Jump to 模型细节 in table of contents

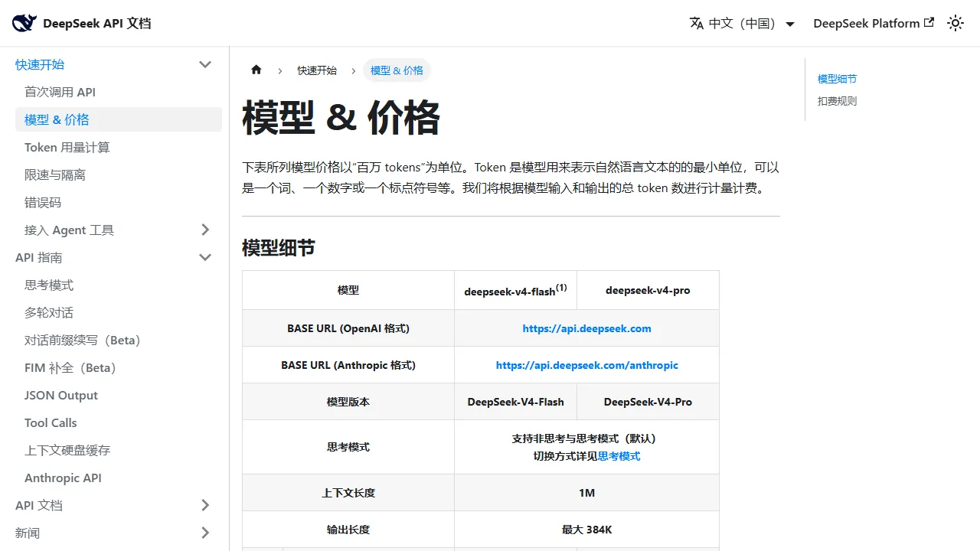837,79
